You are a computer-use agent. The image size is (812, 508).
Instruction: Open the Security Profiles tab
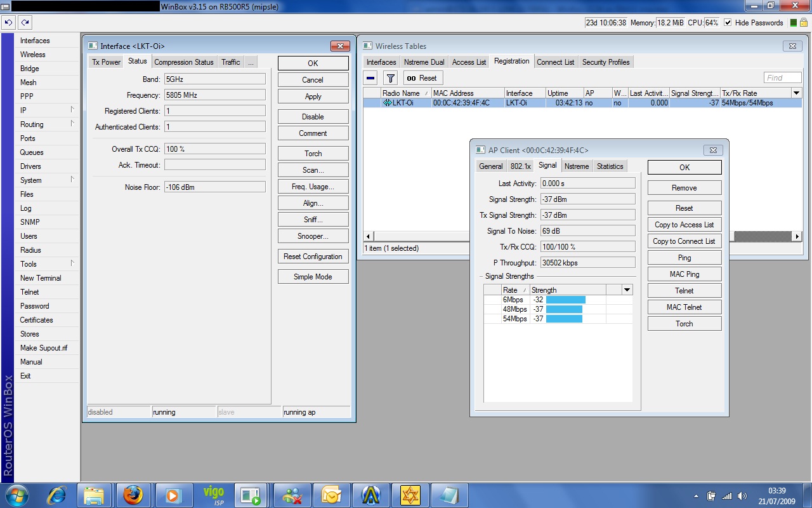click(606, 62)
